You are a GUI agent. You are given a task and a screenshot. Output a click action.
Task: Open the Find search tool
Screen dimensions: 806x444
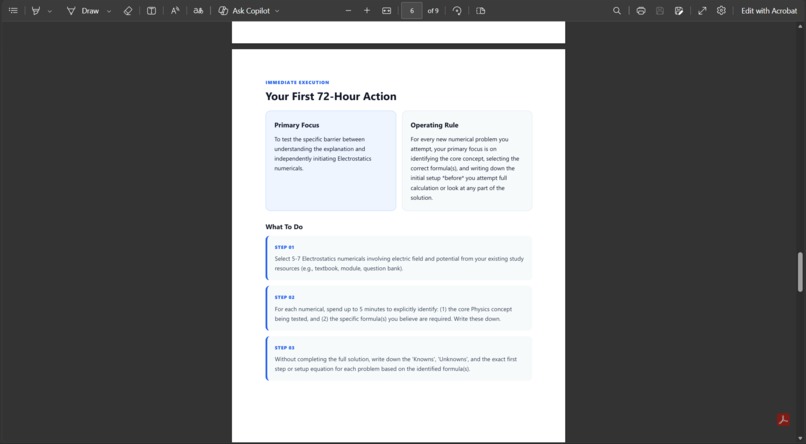tap(617, 10)
